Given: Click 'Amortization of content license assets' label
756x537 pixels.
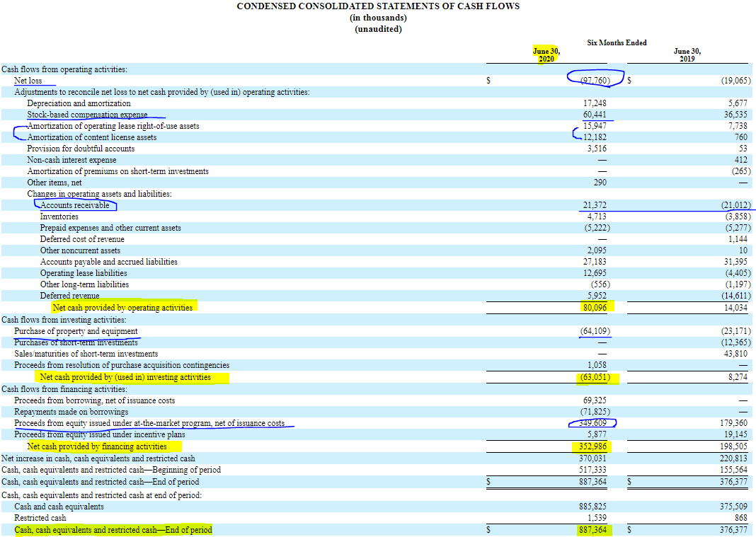Looking at the screenshot, I should pyautogui.click(x=91, y=137).
